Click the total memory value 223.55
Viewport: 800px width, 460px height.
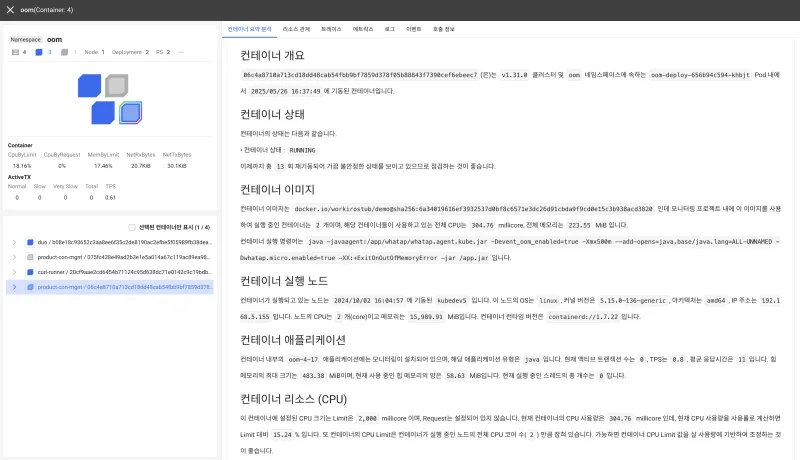coord(579,225)
